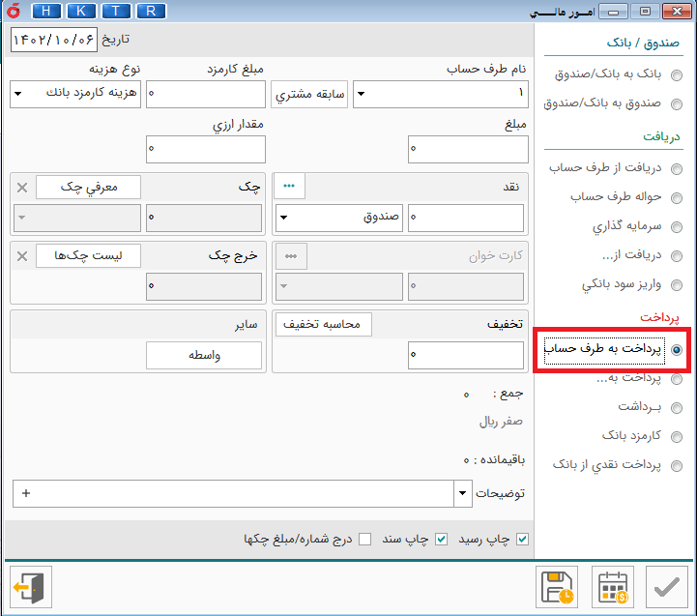Click the واسطه button
Image resolution: width=697 pixels, height=616 pixels.
pos(204,356)
